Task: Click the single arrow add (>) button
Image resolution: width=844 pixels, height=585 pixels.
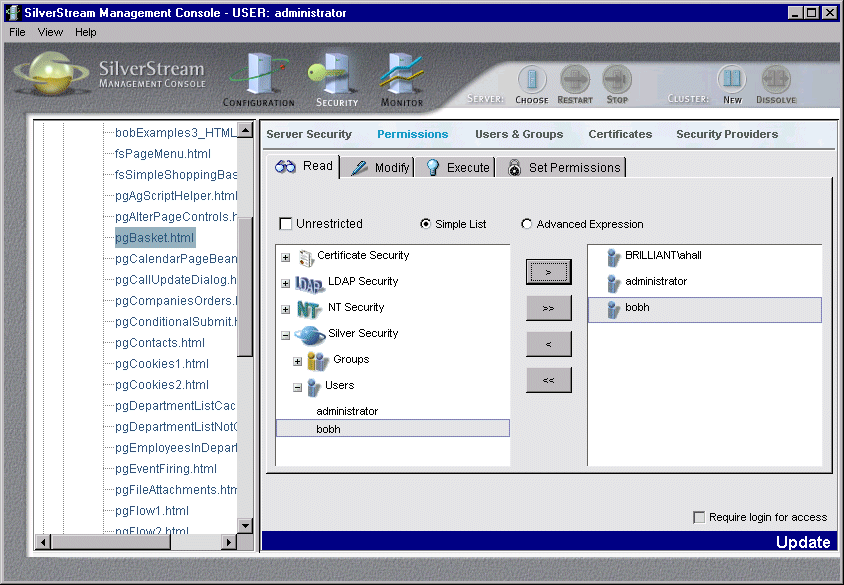Action: (548, 272)
